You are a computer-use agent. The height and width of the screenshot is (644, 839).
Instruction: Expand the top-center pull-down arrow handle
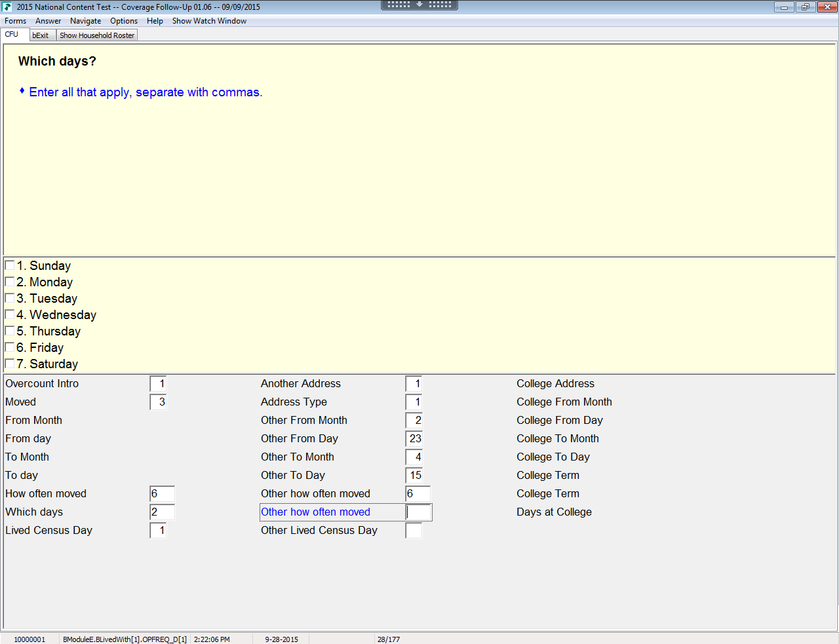(419, 5)
